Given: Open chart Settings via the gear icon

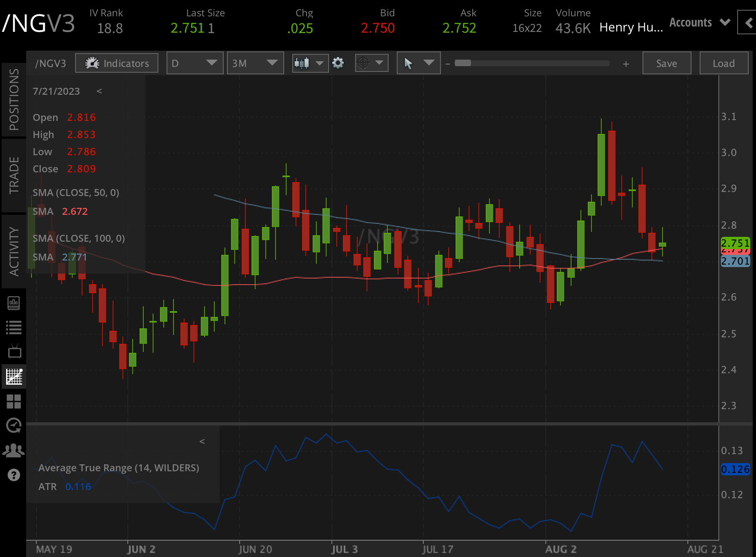Looking at the screenshot, I should pyautogui.click(x=338, y=63).
